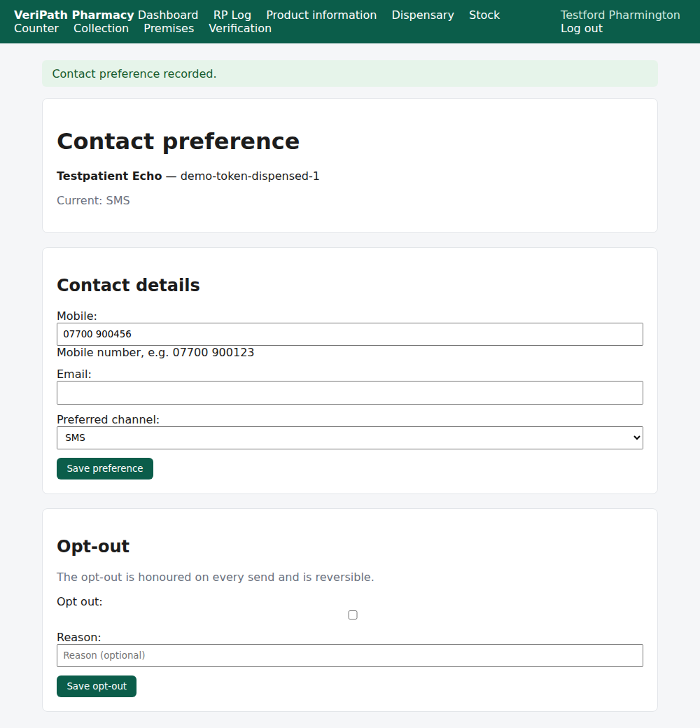This screenshot has height=728, width=700.
Task: Focus the Mobile number field
Action: (350, 335)
